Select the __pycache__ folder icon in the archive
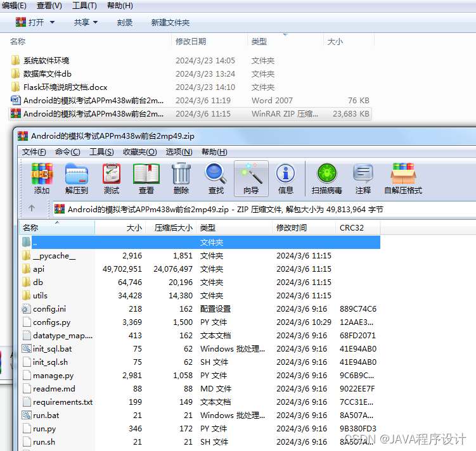The width and height of the screenshot is (476, 451). pyautogui.click(x=27, y=255)
